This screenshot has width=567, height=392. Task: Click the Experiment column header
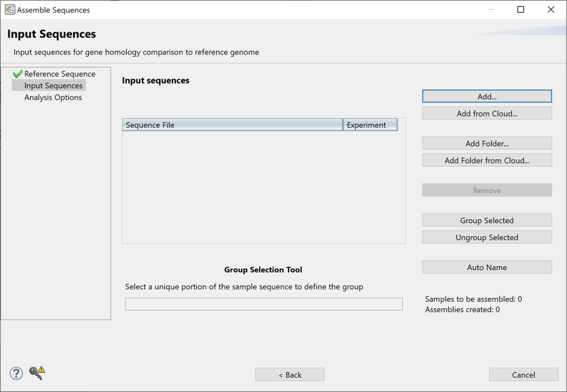370,125
